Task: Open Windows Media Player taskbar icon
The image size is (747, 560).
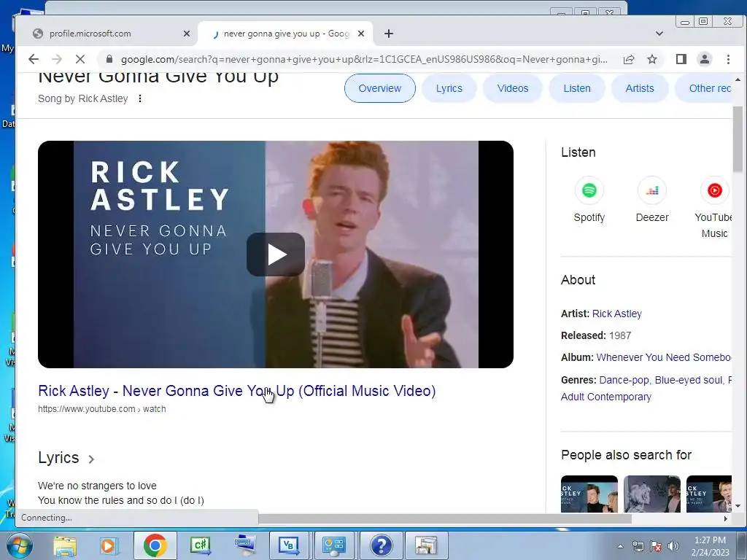Action: 109,545
